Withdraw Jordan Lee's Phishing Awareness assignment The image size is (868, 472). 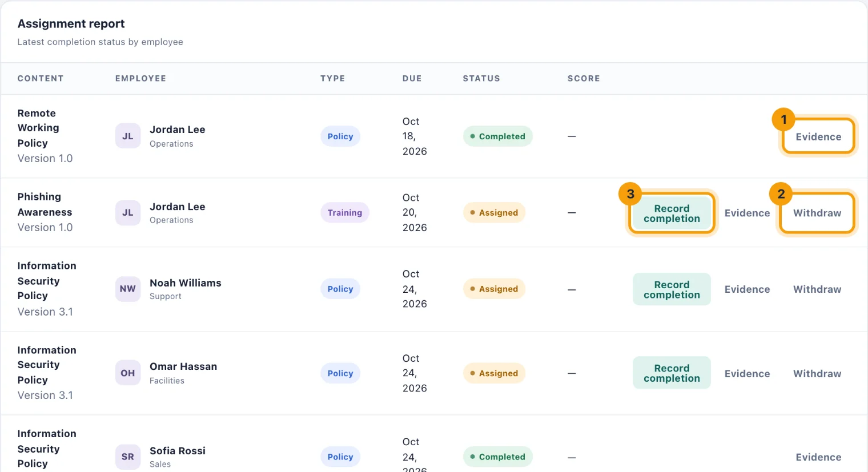(x=817, y=213)
